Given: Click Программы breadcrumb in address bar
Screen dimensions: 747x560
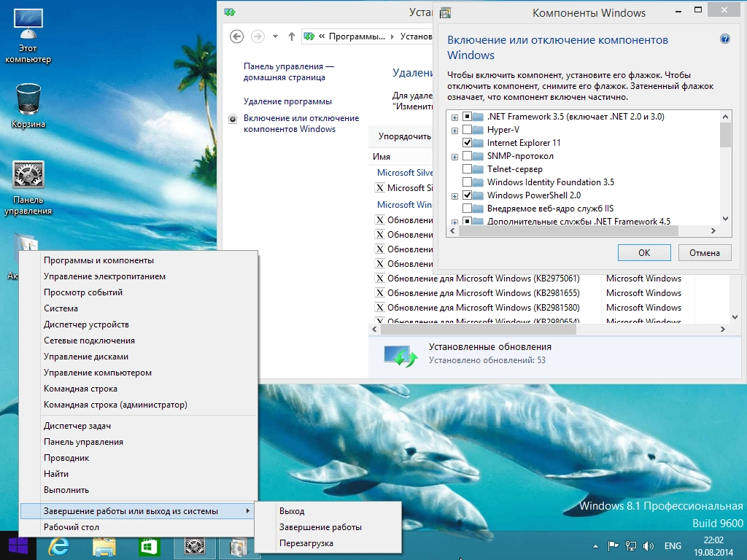Looking at the screenshot, I should [x=357, y=36].
